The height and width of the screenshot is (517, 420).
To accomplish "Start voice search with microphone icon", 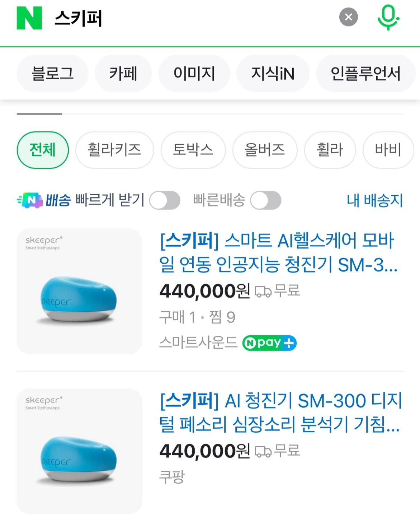I will click(x=388, y=17).
